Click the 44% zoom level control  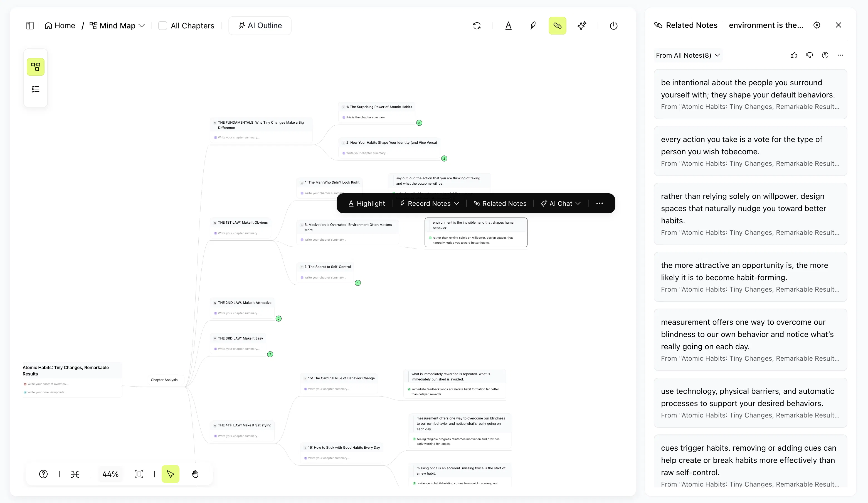click(110, 474)
